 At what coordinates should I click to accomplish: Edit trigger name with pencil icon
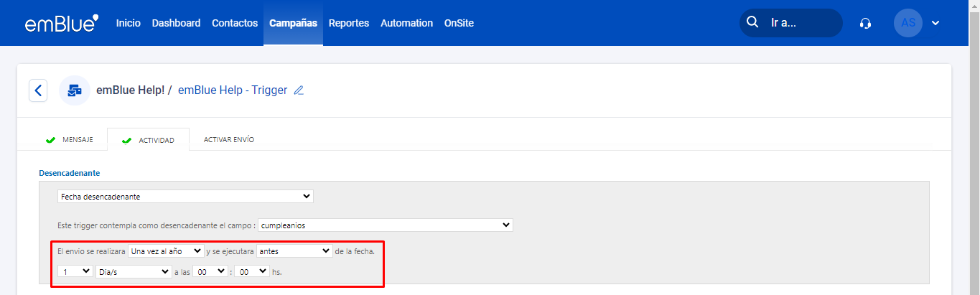[299, 90]
